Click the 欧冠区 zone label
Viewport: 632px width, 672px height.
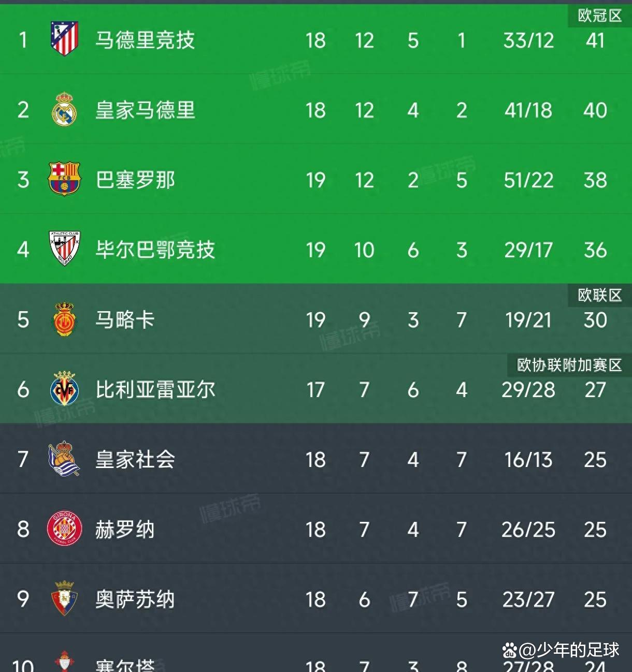coord(599,16)
